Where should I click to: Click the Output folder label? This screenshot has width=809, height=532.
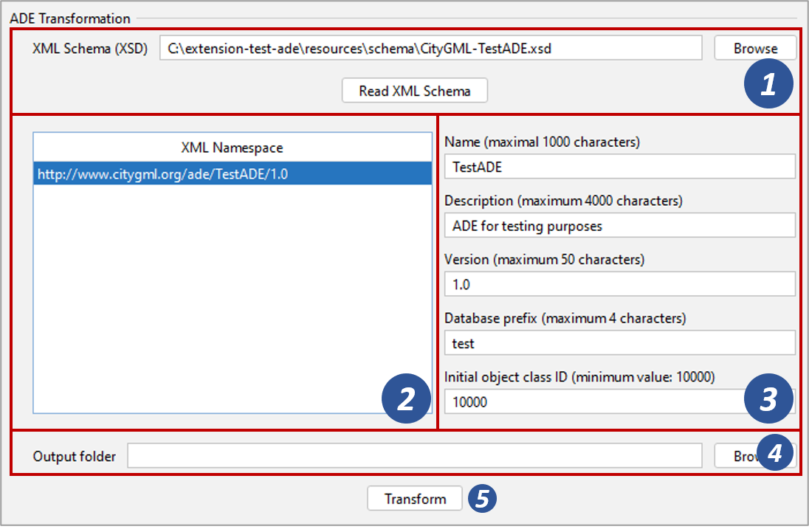pos(75,456)
